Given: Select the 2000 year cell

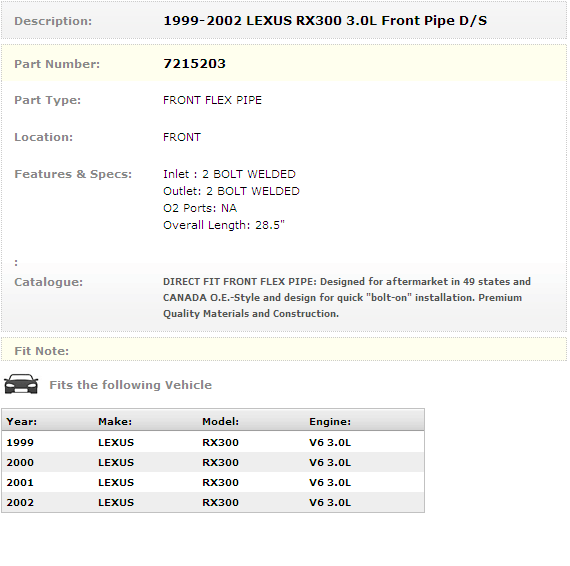Looking at the screenshot, I should 20,462.
